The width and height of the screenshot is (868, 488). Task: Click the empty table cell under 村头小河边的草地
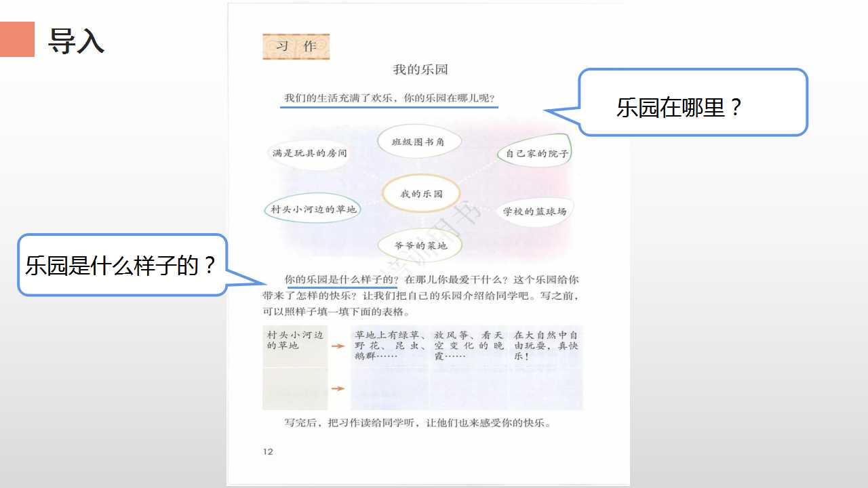295,389
